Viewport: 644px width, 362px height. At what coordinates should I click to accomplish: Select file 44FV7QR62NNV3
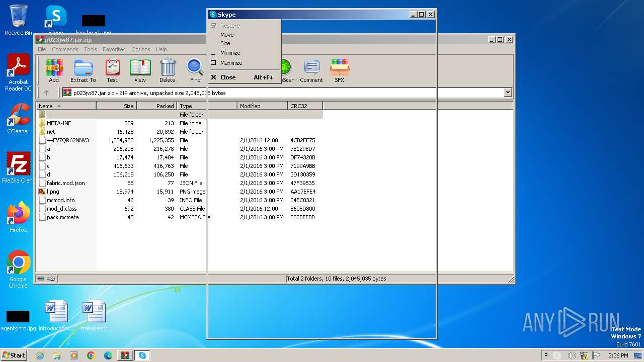pyautogui.click(x=180, y=140)
